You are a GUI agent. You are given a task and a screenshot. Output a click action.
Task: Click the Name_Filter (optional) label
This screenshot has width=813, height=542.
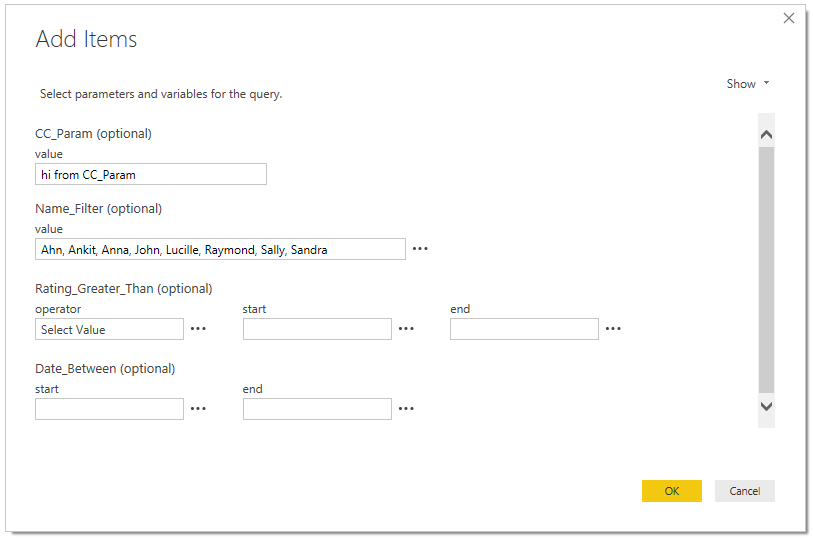[99, 209]
